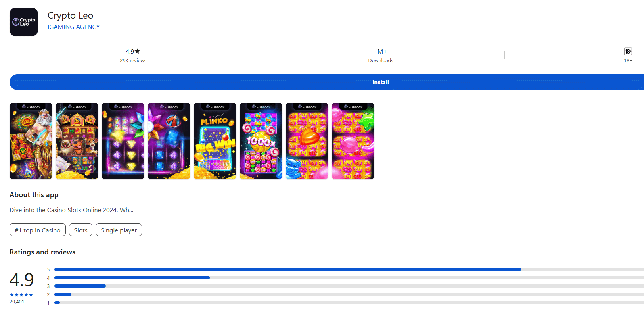Click the 29,401 total ratings count

pos(17,302)
